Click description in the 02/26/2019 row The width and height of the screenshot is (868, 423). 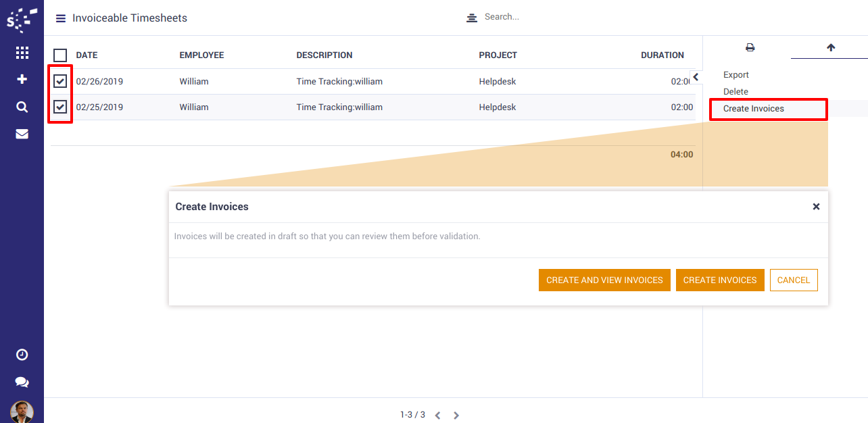pos(339,82)
